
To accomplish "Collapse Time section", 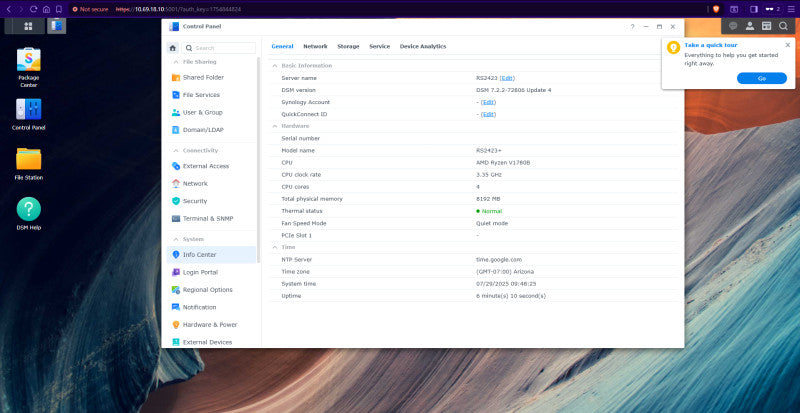I will click(x=274, y=247).
